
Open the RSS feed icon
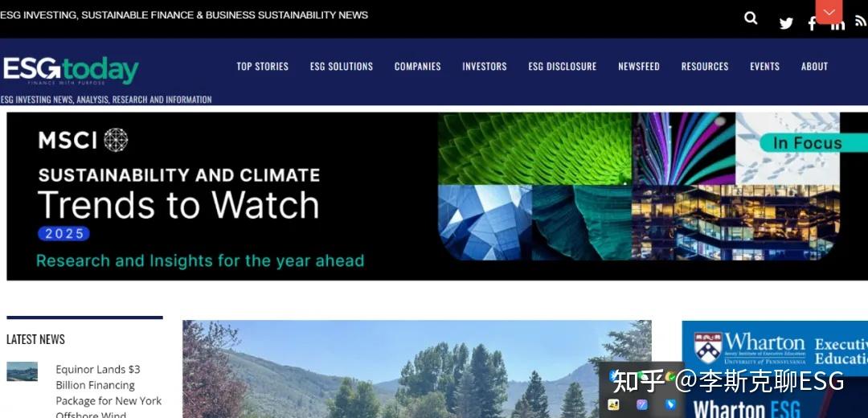(x=861, y=21)
